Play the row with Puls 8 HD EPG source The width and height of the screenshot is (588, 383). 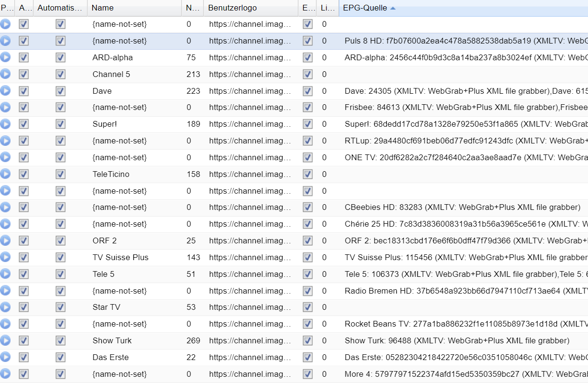(5, 41)
